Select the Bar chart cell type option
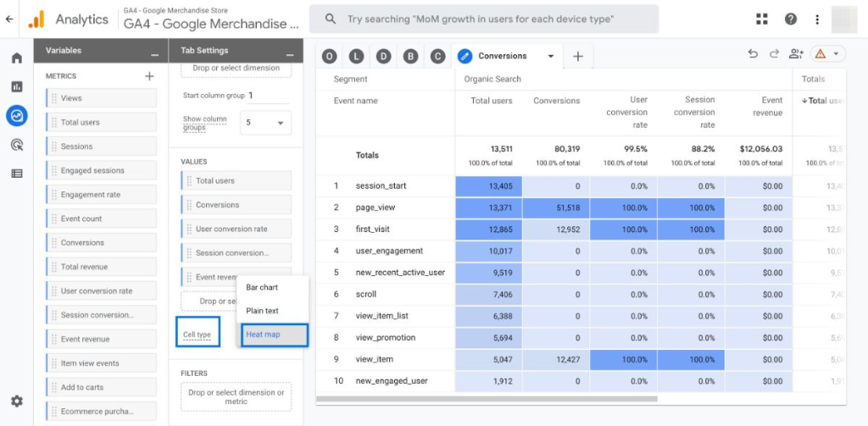This screenshot has height=426, width=868. tap(273, 288)
